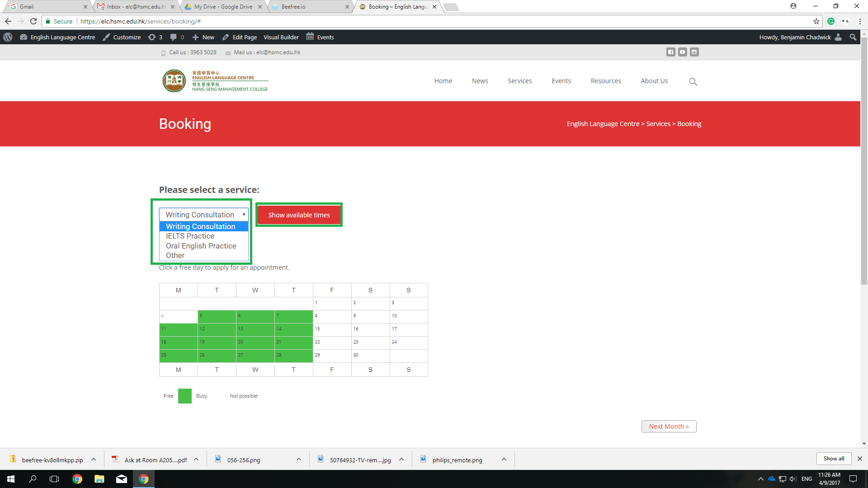This screenshot has height=488, width=868.
Task: Select Oral English Practice from dropdown
Action: click(201, 245)
